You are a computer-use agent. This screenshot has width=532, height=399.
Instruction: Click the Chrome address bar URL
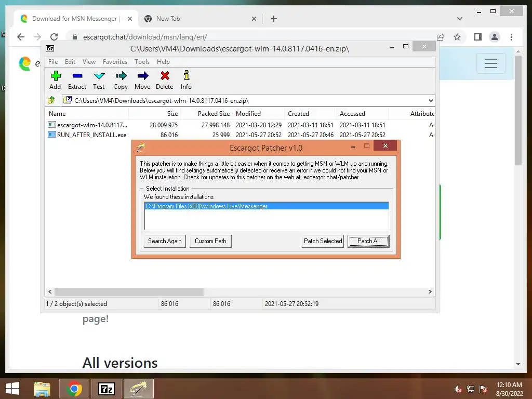(145, 37)
